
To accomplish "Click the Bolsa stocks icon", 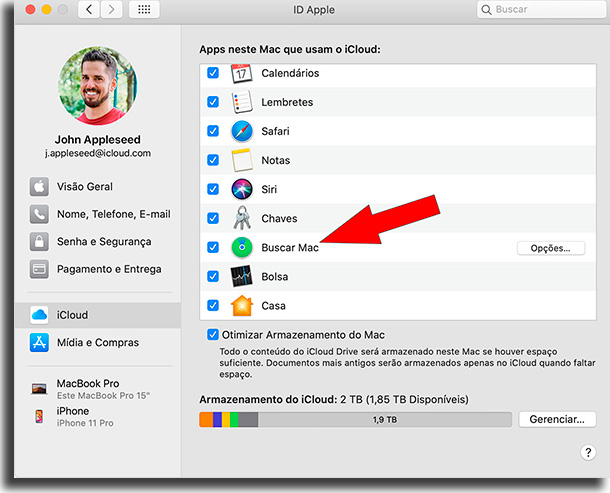I will pos(242,276).
